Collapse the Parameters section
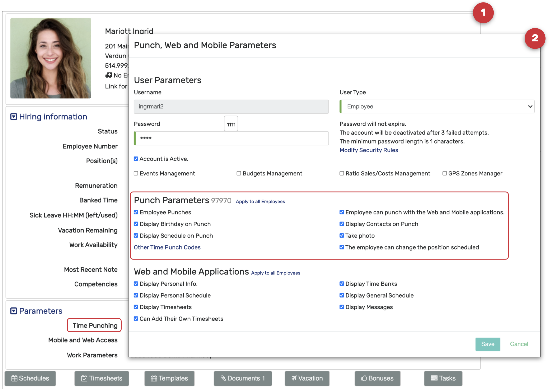 click(14, 311)
